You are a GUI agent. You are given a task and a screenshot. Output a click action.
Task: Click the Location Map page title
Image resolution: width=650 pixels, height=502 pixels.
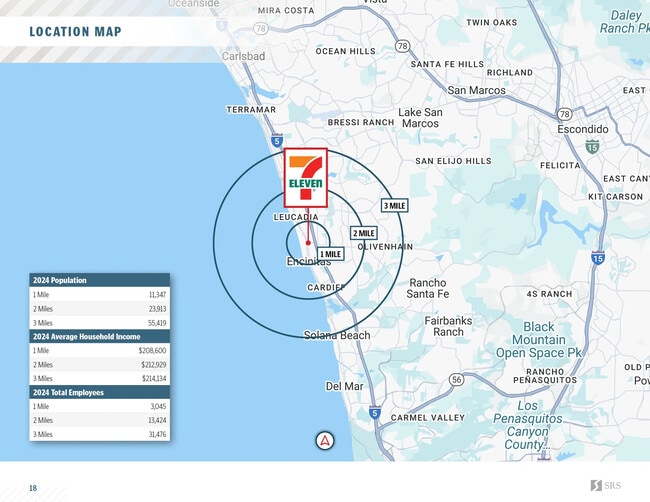click(x=75, y=32)
